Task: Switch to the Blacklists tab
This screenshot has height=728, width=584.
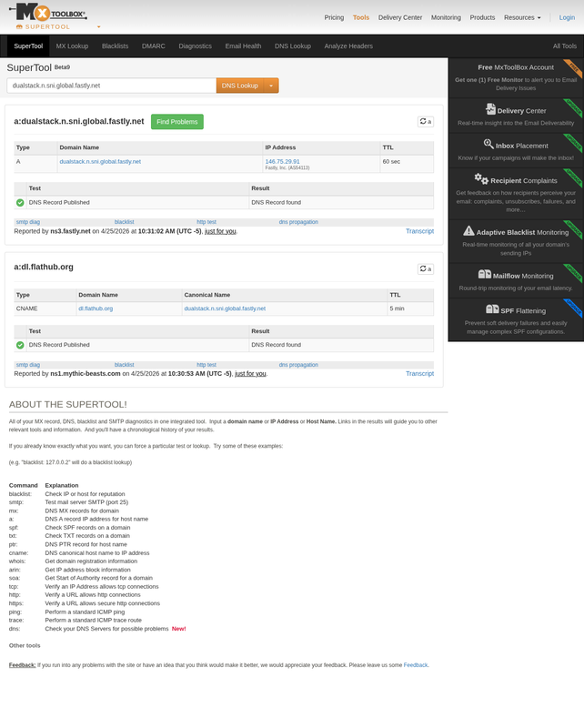Action: (116, 46)
